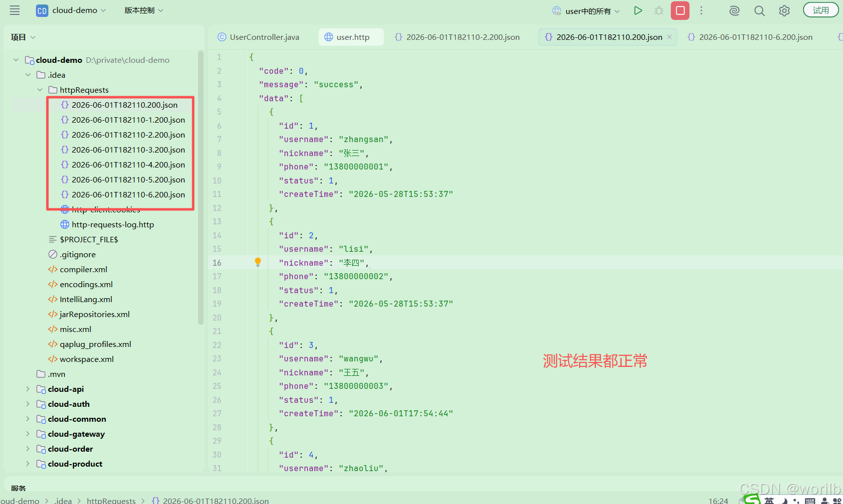843x504 pixels.
Task: Click the JSON icon of 2026-06-01T182110-2.200.json in tree
Action: (65, 135)
